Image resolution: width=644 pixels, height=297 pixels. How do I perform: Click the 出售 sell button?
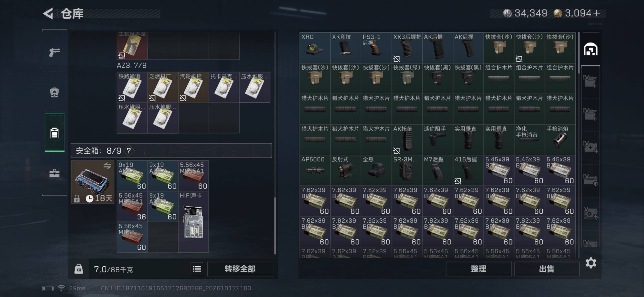pyautogui.click(x=546, y=269)
